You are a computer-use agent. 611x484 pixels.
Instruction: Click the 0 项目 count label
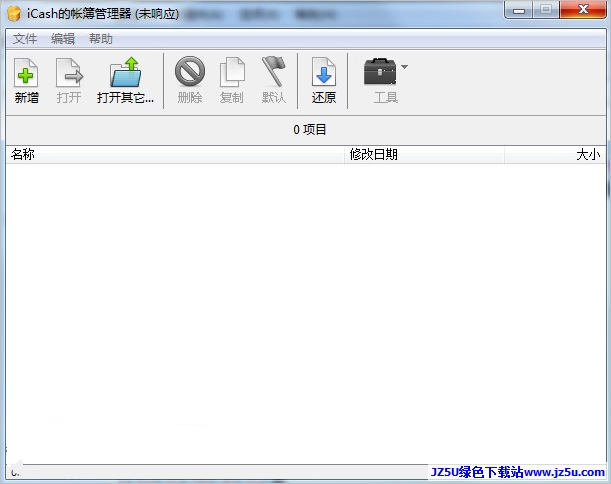310,130
